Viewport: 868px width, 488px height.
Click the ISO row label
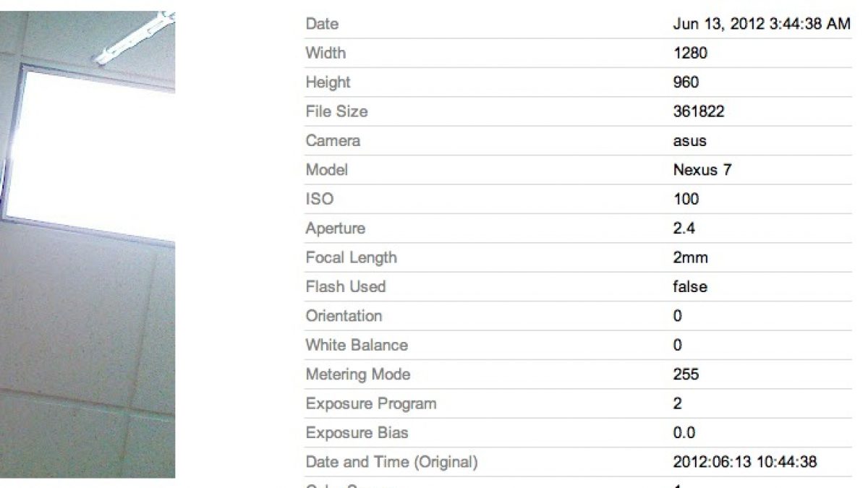tap(320, 199)
